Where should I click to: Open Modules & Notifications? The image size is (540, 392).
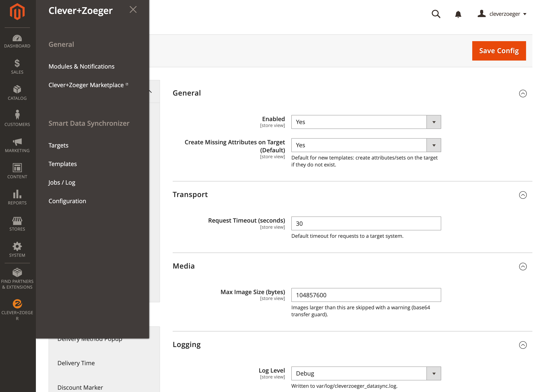point(81,66)
